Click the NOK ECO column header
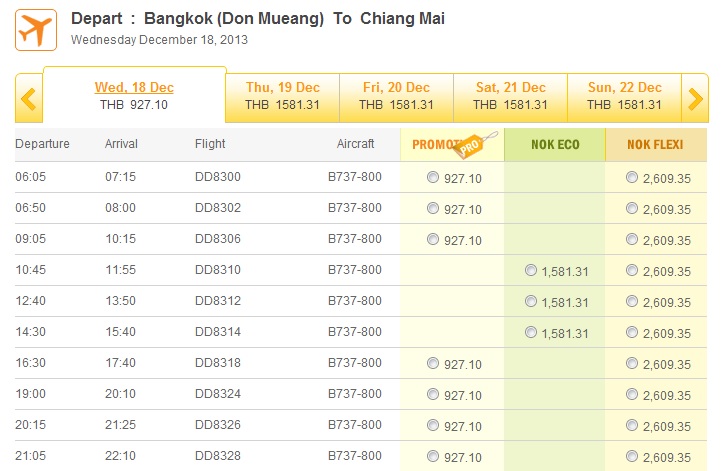724x471 pixels. [x=555, y=145]
